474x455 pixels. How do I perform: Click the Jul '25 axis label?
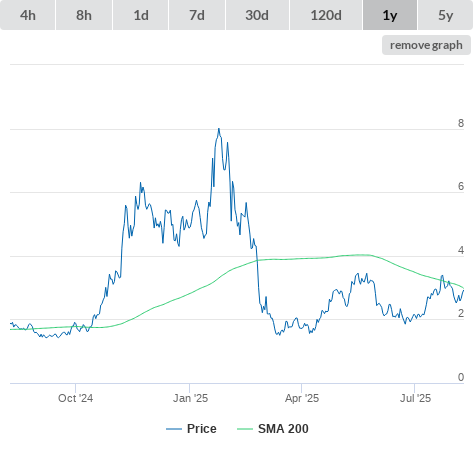click(415, 398)
